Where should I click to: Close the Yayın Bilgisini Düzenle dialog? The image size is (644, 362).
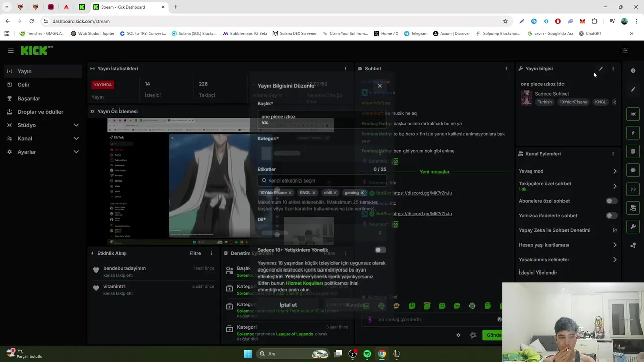click(380, 86)
